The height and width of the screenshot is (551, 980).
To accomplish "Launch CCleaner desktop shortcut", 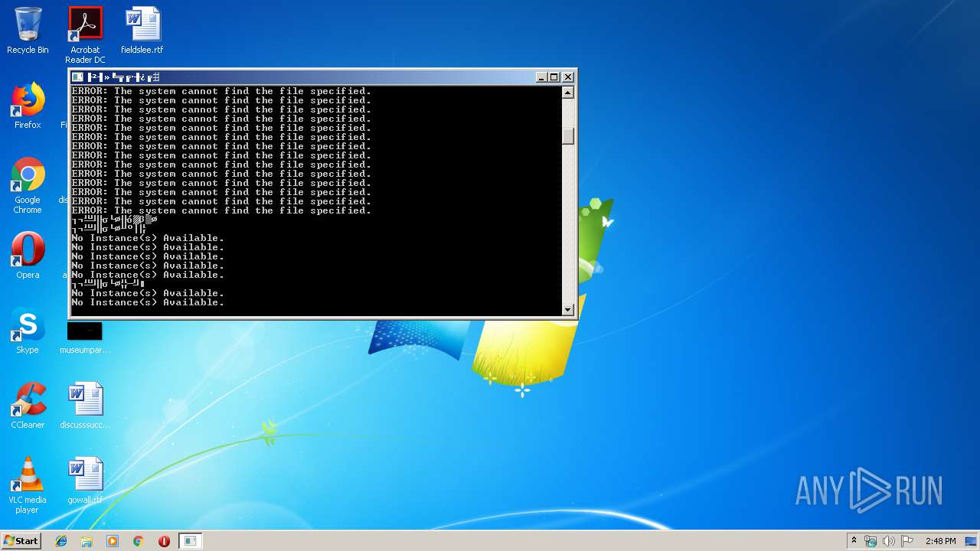I will (28, 406).
